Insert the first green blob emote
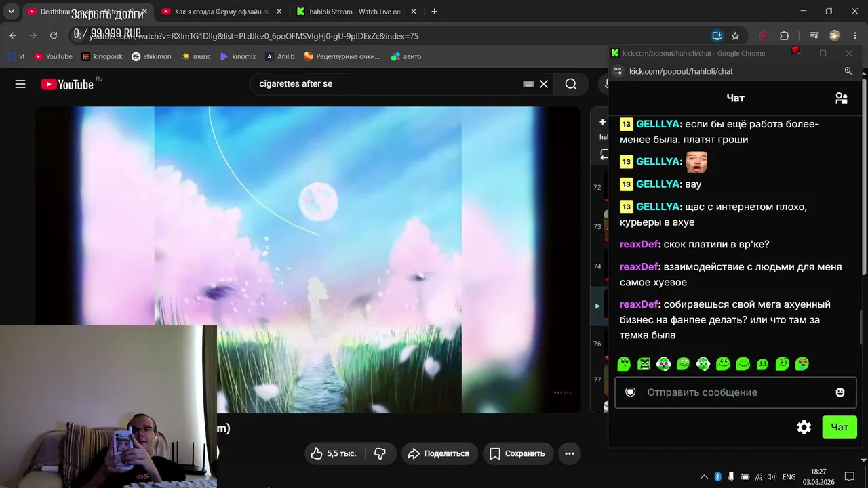The image size is (868, 488). [624, 364]
